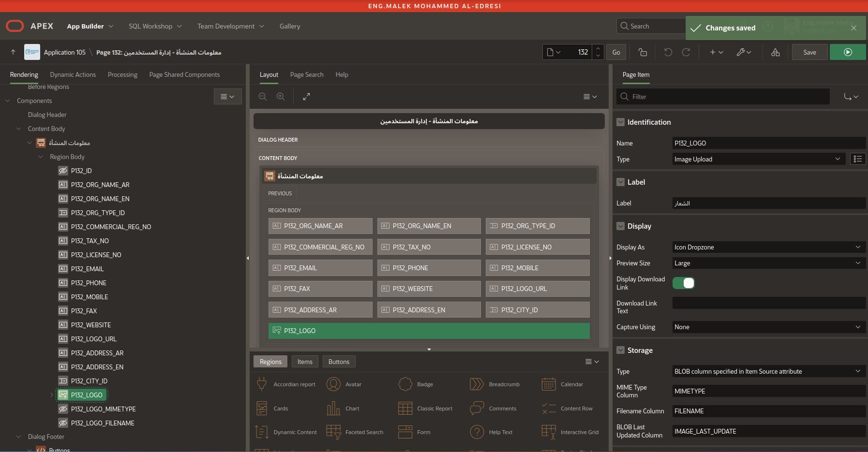Click the Run Page play button
Viewport: 868px width, 452px height.
847,52
